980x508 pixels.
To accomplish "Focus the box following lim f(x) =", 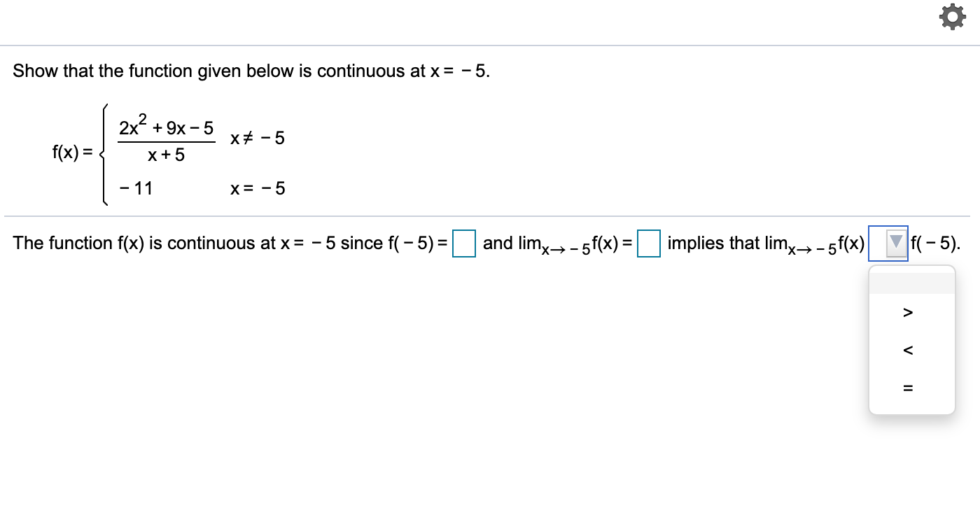I will click(x=648, y=244).
